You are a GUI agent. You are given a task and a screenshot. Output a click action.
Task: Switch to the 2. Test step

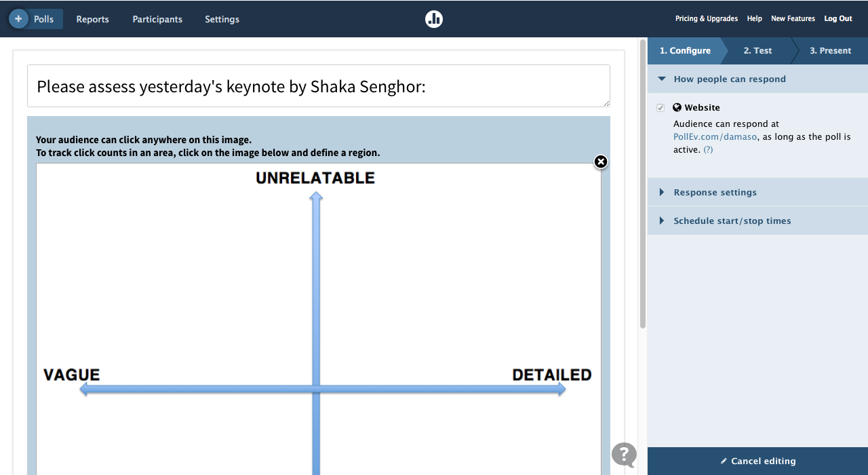point(757,51)
